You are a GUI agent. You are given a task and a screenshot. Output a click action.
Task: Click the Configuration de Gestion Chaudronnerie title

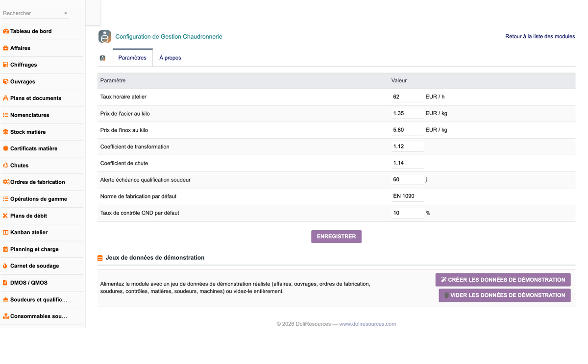tap(169, 37)
